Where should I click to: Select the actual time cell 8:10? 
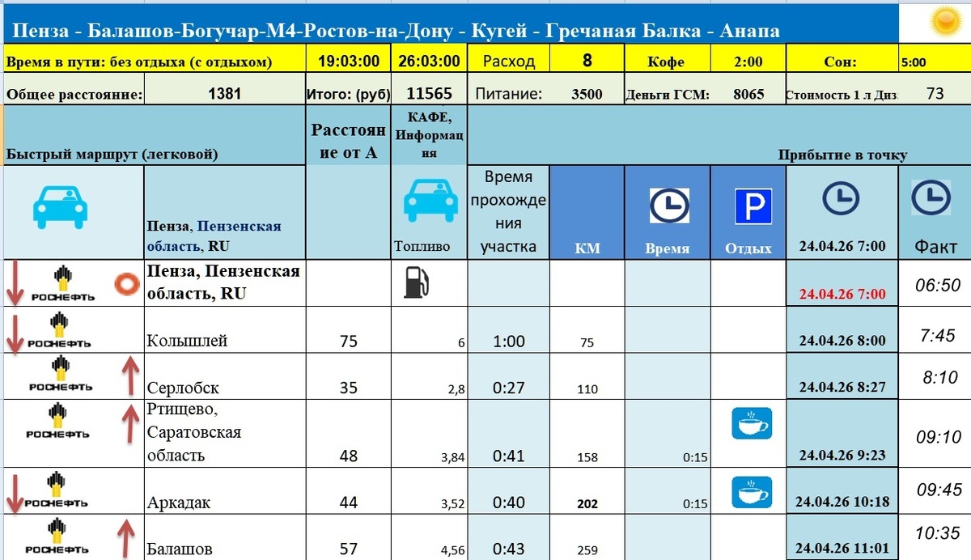[x=934, y=376]
